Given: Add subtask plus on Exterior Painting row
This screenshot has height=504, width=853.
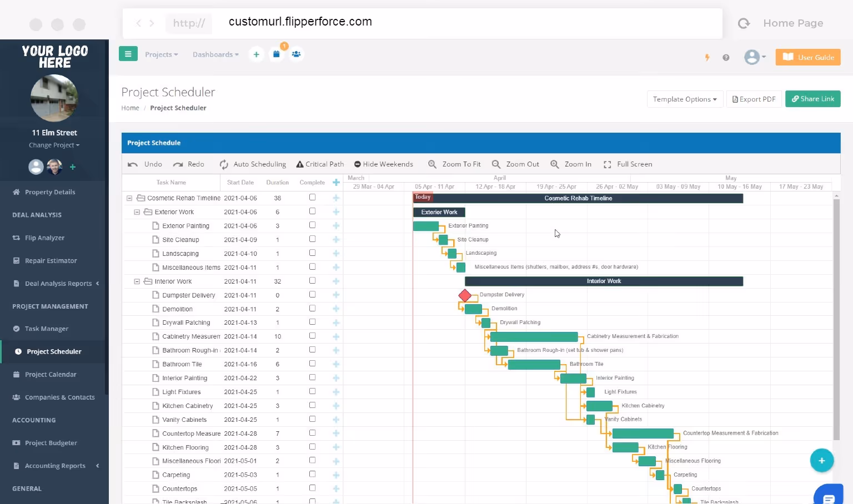Looking at the screenshot, I should [336, 226].
